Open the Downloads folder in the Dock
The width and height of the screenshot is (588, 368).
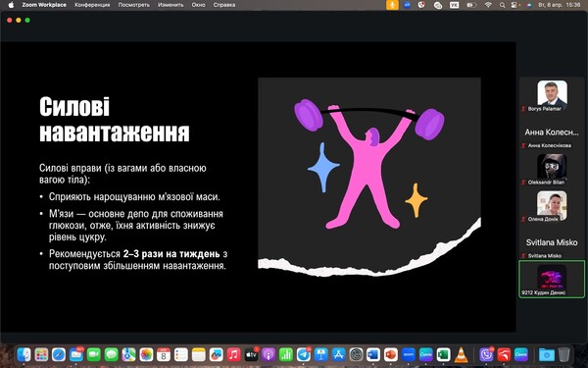point(547,354)
